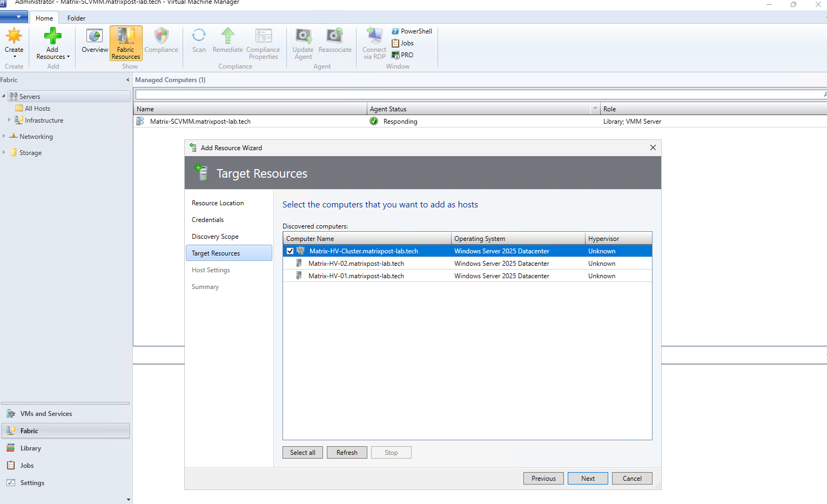
Task: Select All Hosts in Fabric tree
Action: 37,108
